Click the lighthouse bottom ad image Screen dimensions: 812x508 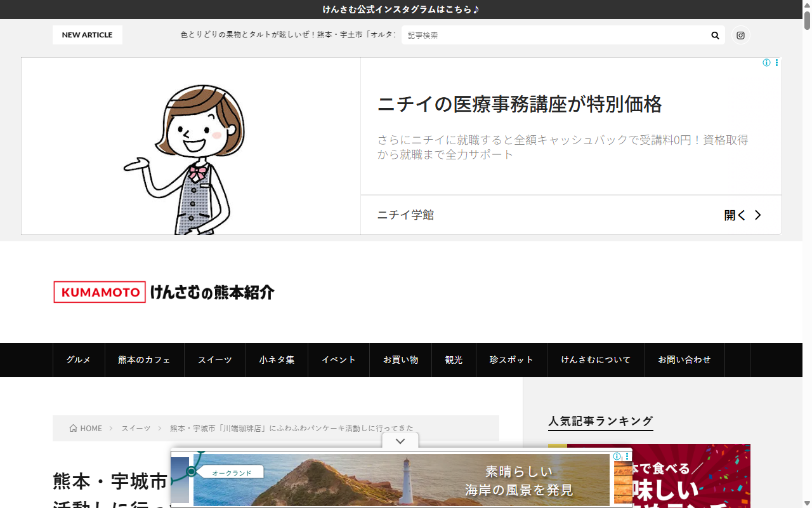point(402,480)
